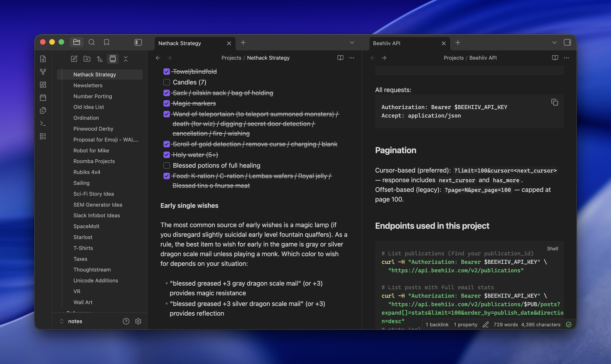Uncheck the Towel/blindfold item
This screenshot has width=611, height=364.
166,72
